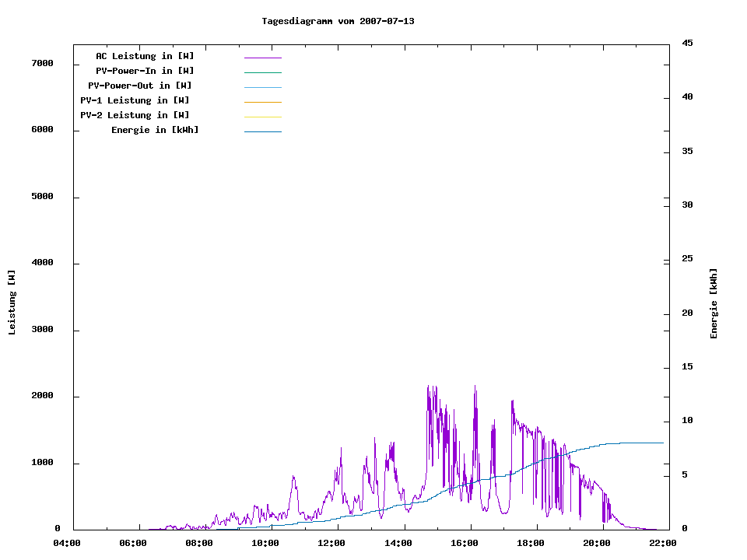Click the 18:00 time axis label
The image size is (747, 560).
(531, 543)
